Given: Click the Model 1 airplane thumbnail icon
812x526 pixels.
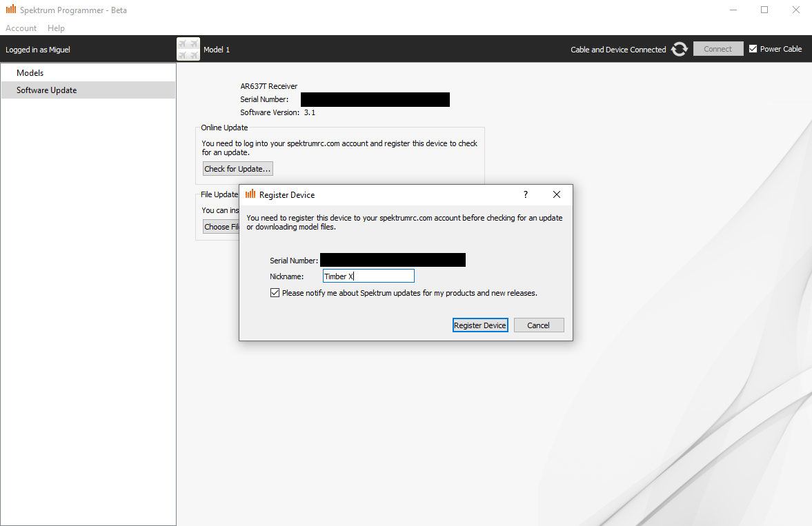Looking at the screenshot, I should (188, 49).
